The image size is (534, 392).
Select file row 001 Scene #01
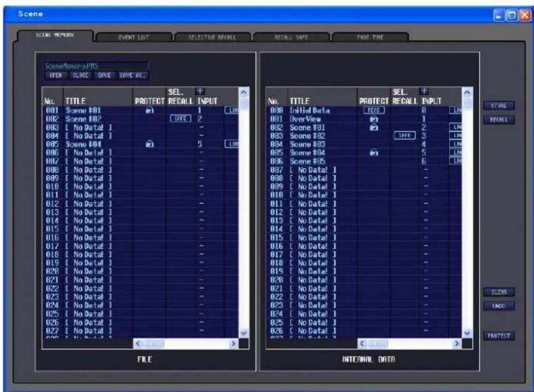pos(141,110)
